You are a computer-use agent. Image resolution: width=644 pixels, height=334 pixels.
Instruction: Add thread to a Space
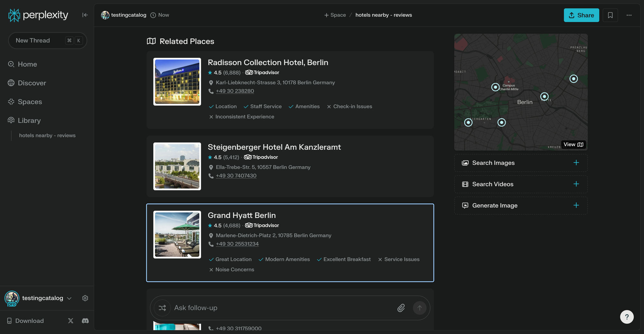tap(335, 15)
